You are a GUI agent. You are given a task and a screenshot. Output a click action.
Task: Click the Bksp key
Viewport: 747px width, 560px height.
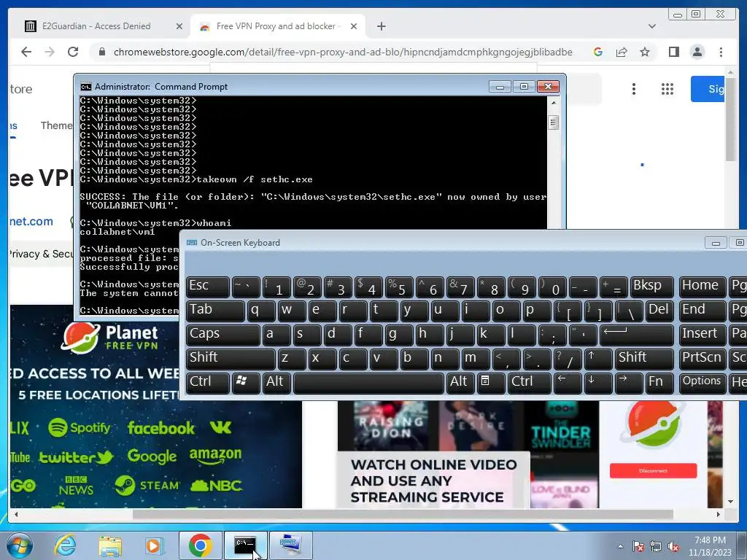(x=652, y=287)
